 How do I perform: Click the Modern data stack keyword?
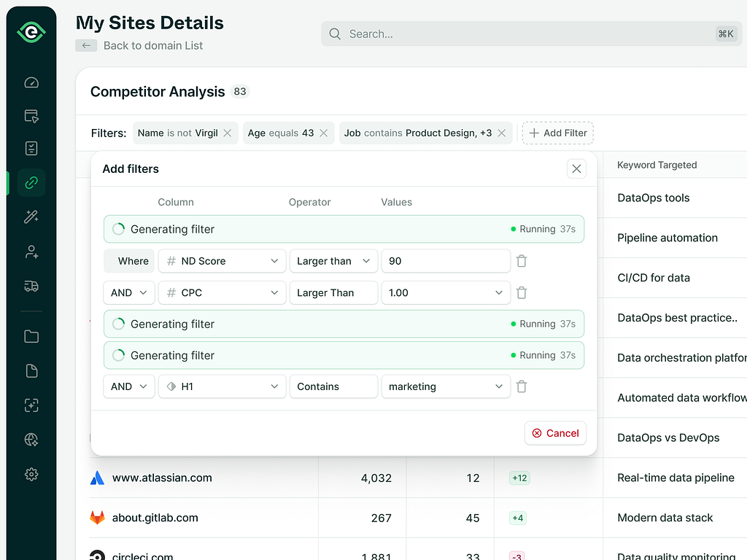[x=665, y=518]
